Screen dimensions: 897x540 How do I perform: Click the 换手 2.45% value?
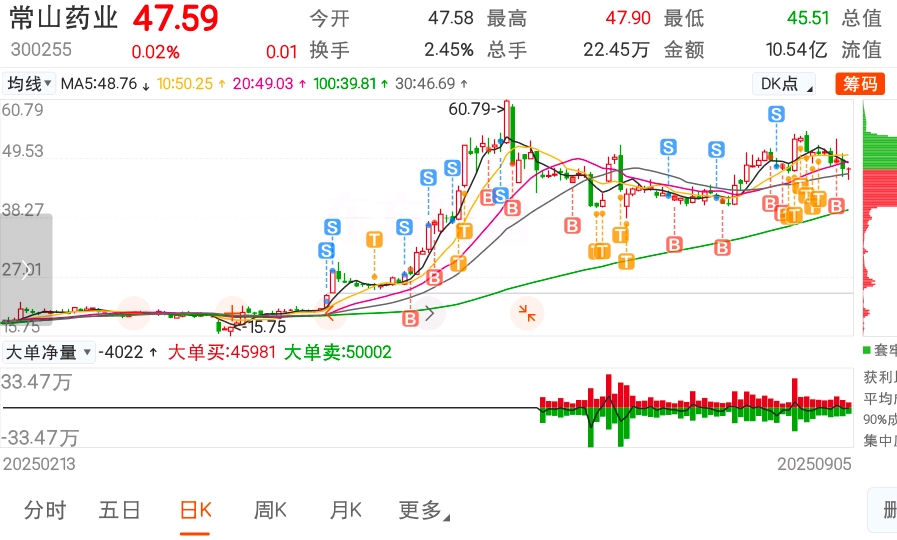pos(448,50)
